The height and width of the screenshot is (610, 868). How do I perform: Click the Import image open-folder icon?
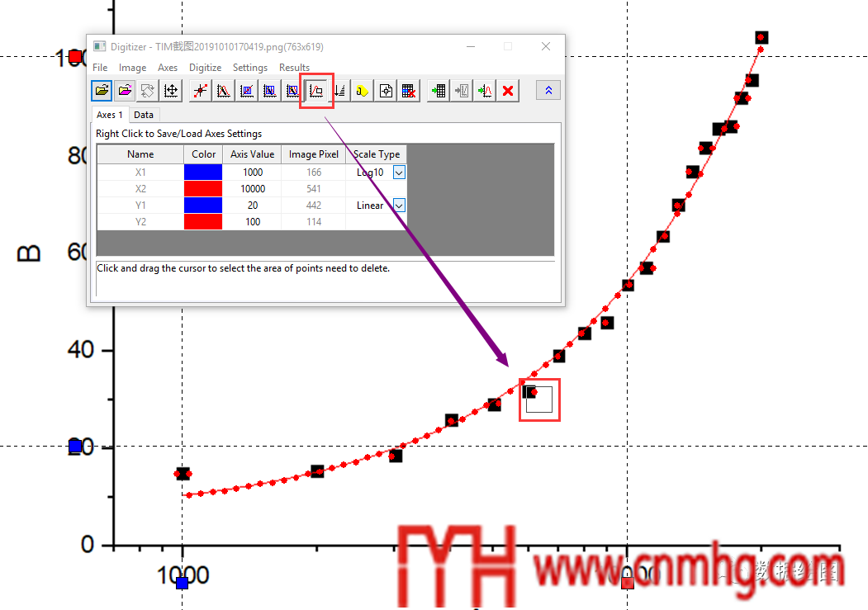click(x=102, y=91)
